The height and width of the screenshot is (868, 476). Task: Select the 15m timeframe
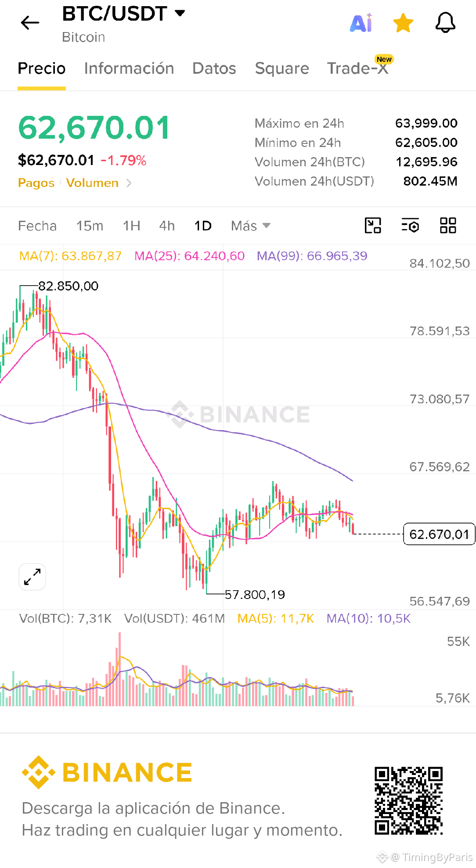click(90, 226)
